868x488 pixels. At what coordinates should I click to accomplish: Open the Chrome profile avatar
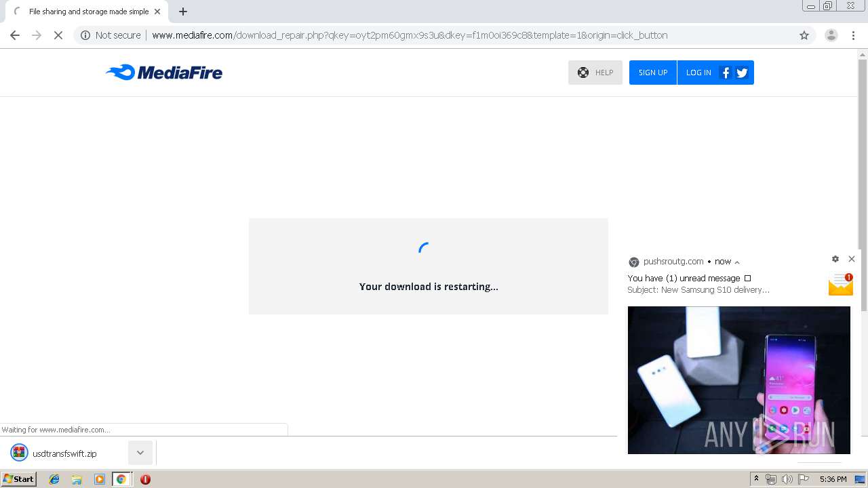tap(831, 35)
